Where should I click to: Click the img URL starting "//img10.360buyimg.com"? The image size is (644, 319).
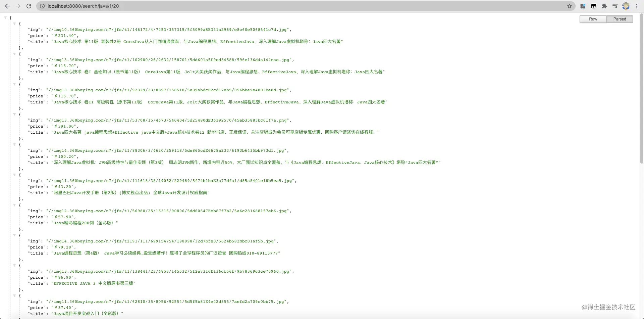click(x=168, y=30)
